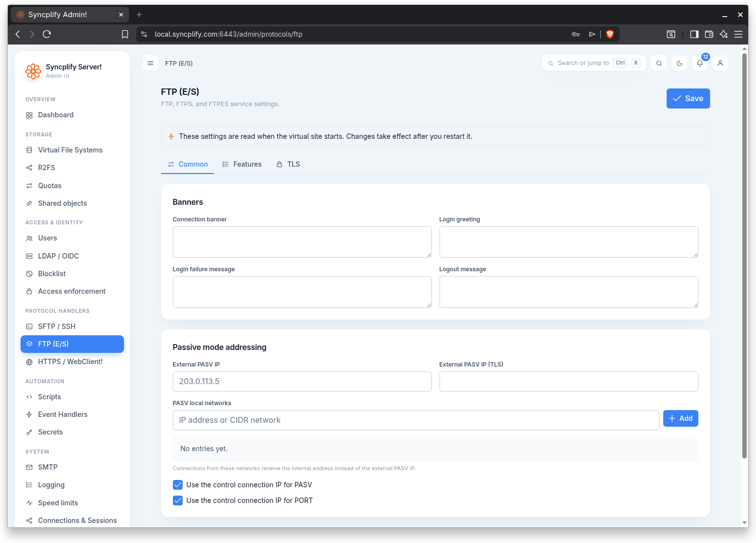The height and width of the screenshot is (543, 756).
Task: Open notifications bell icon
Action: tap(700, 63)
